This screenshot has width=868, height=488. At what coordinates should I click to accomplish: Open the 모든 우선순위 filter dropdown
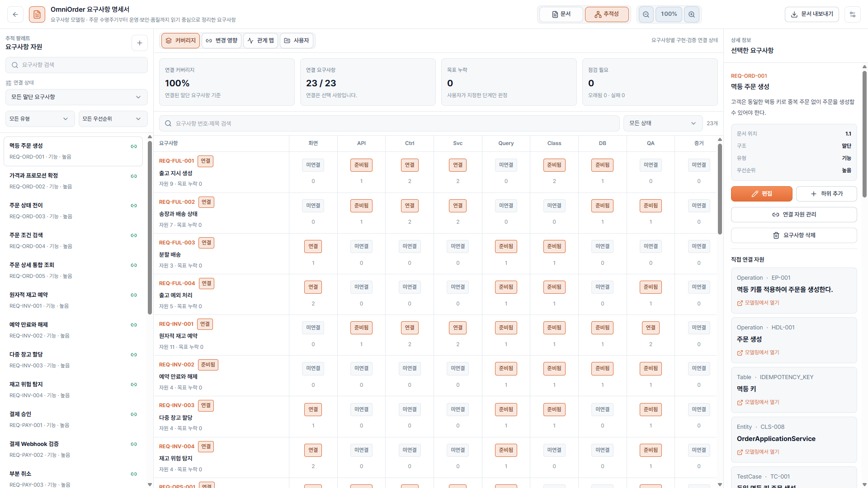point(113,119)
